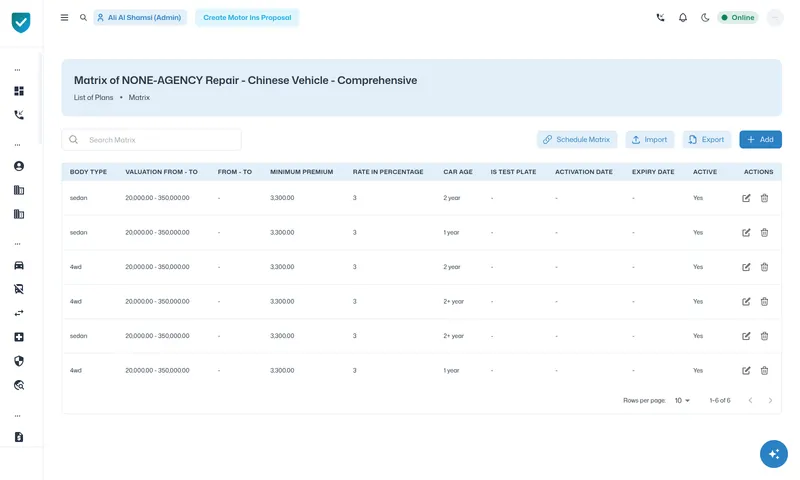The height and width of the screenshot is (480, 800).
Task: Open the crossed-out vehicle icon in sidebar
Action: tap(19, 289)
